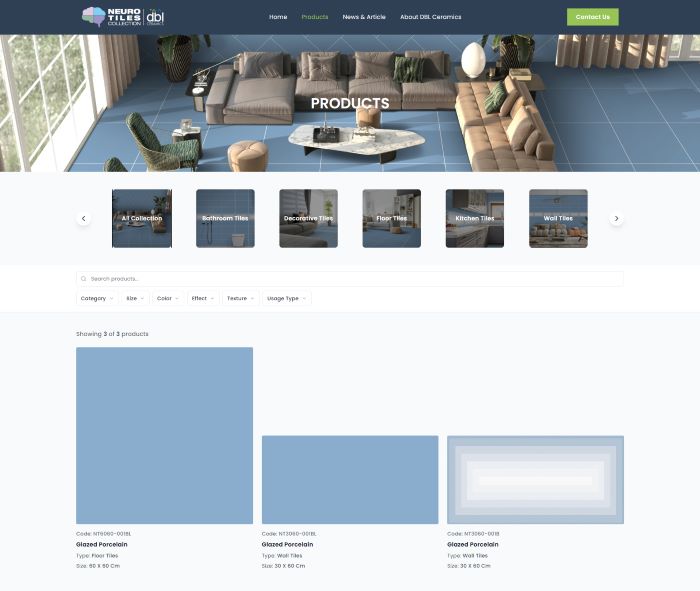700x591 pixels.
Task: Open the Home menu item
Action: coord(278,17)
